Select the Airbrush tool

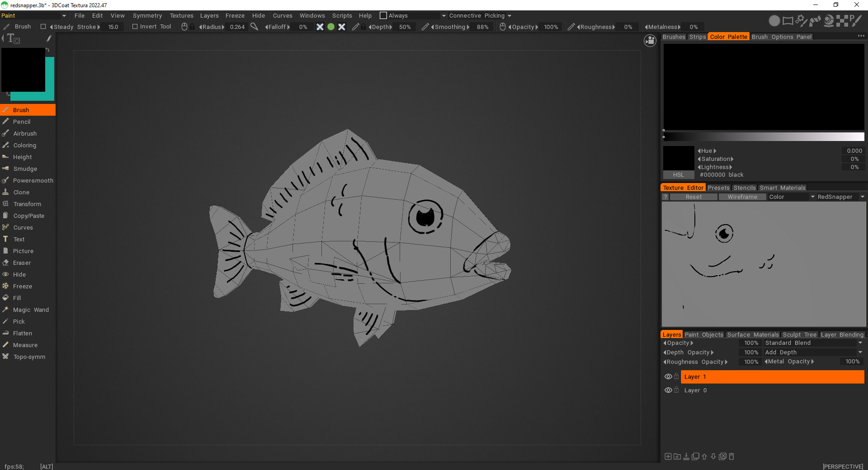tap(28, 133)
